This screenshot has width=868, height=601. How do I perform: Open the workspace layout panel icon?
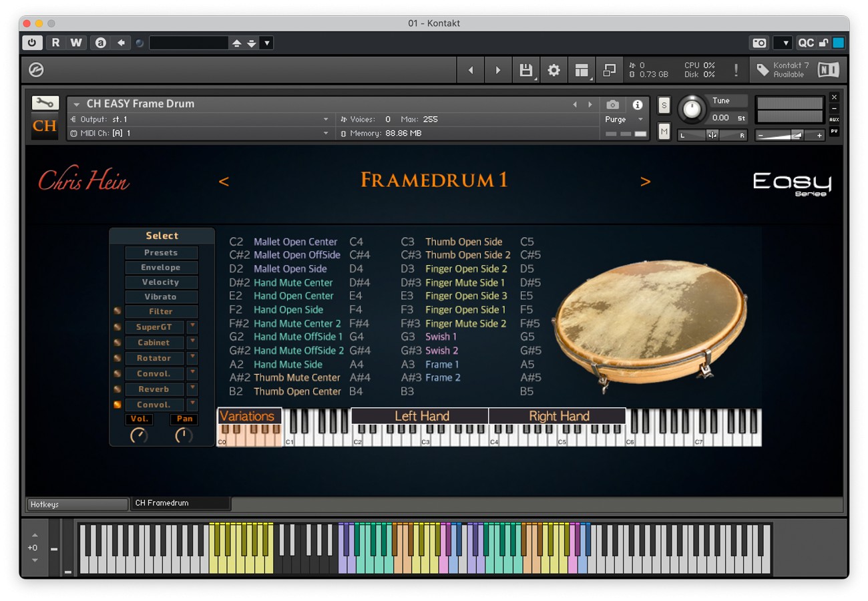click(x=582, y=70)
